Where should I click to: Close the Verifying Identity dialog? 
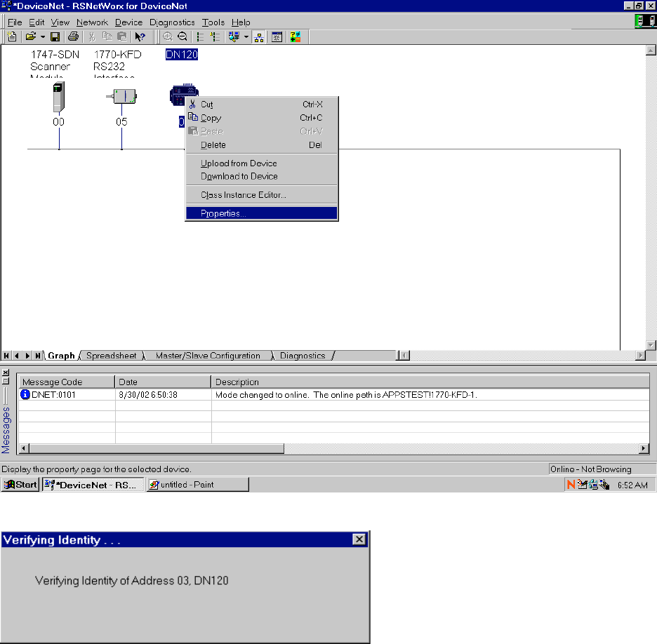(359, 539)
